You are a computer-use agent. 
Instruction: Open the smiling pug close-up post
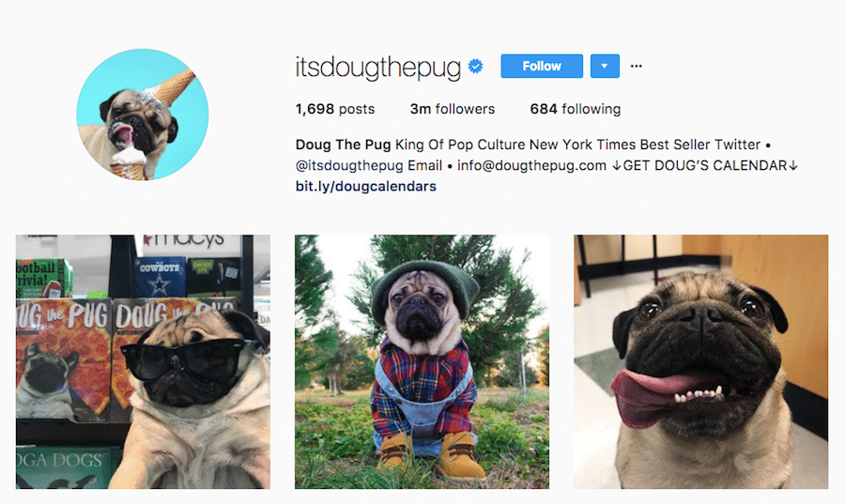(x=701, y=362)
